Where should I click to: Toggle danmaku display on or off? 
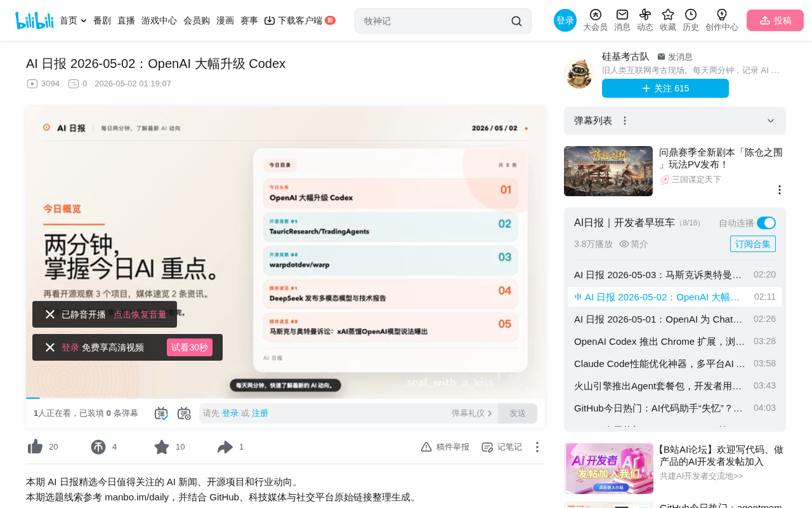[161, 413]
